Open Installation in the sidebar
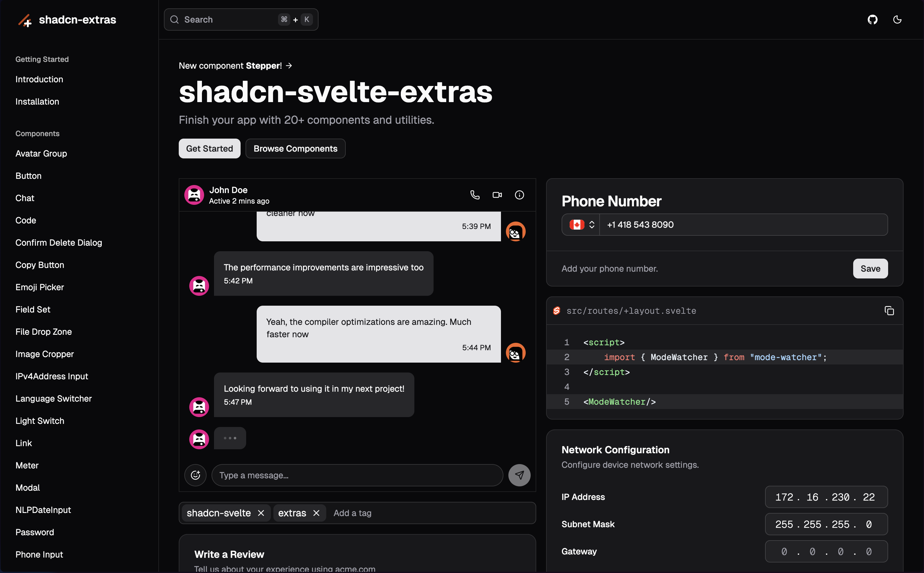This screenshot has width=924, height=573. click(37, 101)
